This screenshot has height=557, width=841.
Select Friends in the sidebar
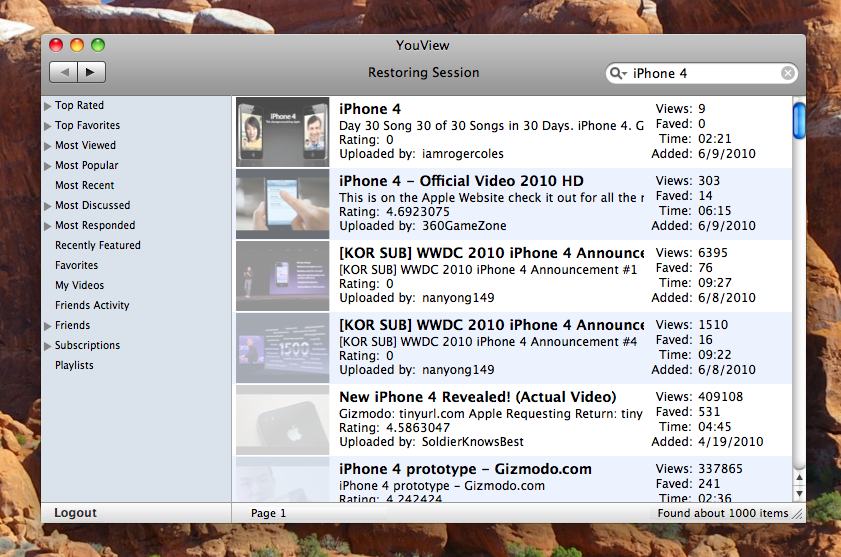[72, 325]
